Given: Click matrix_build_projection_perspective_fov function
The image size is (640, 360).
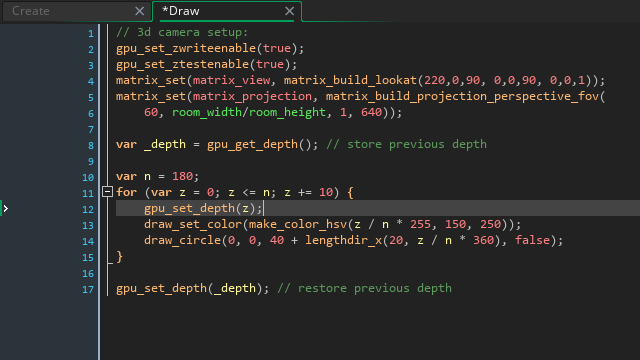Looking at the screenshot, I should (462, 96).
